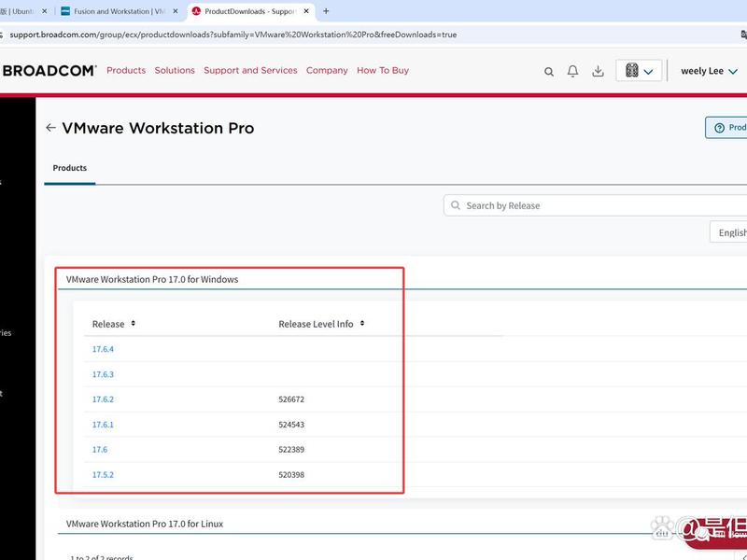Go back using the arrow beside VMware Workstation Pro

tap(50, 128)
